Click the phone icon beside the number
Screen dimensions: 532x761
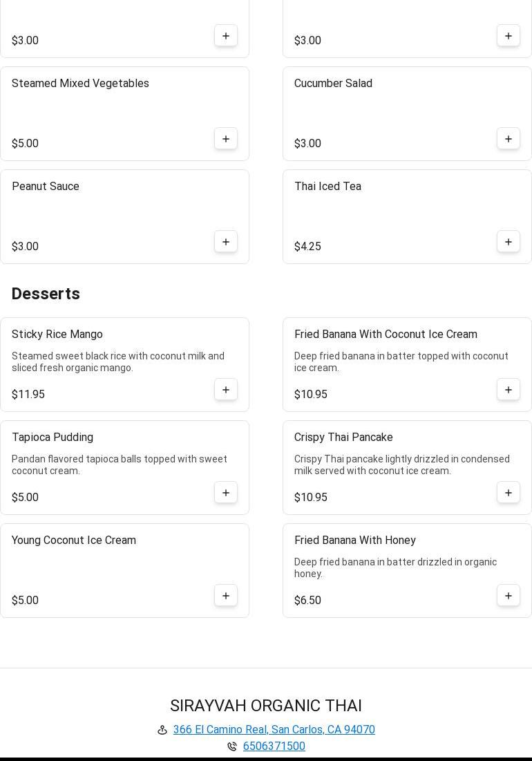coord(232,746)
